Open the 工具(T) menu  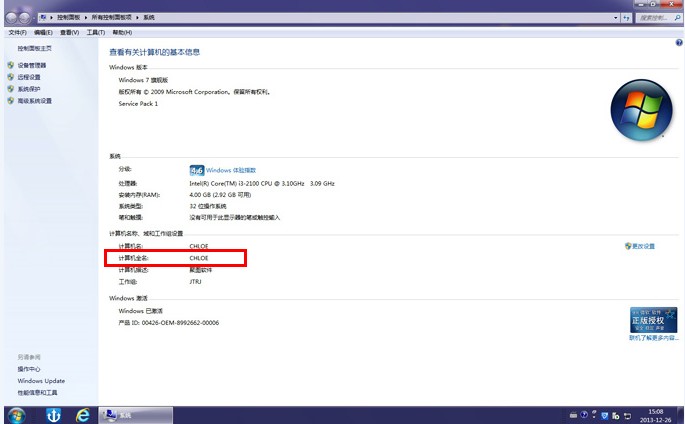coord(96,32)
